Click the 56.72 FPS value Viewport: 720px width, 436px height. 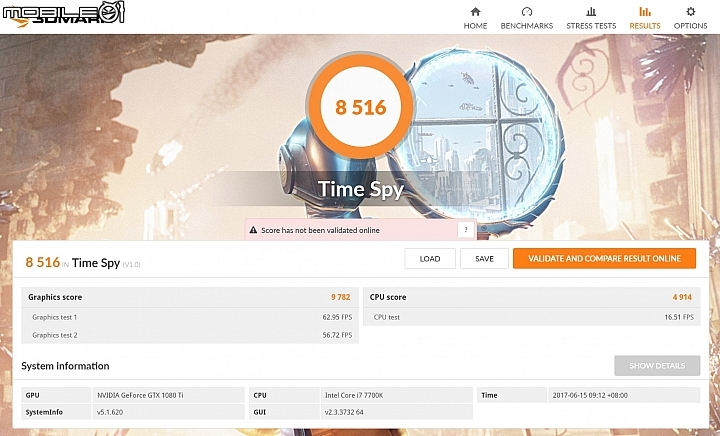(x=337, y=335)
